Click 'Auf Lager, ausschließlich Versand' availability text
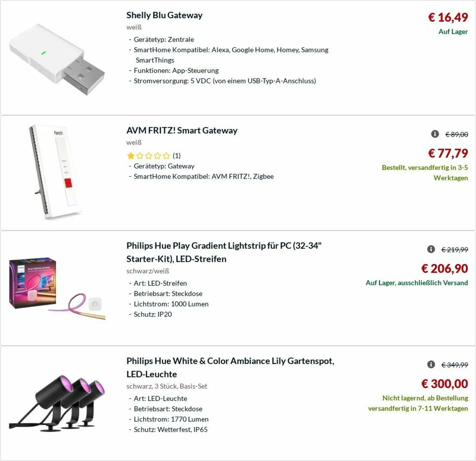 pos(417,283)
